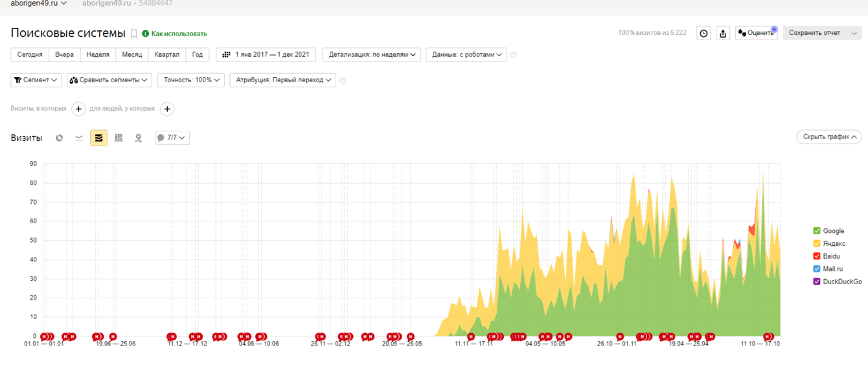868x365 pixels.
Task: Expand the Сохранить отчет arrow menu
Action: 854,33
